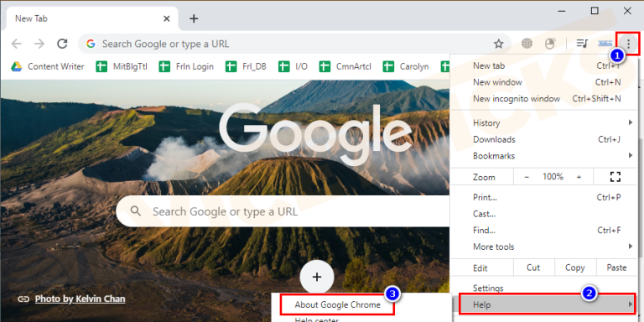Screen dimensions: 644x322
Task: Choose Cast... from menu
Action: point(544,214)
